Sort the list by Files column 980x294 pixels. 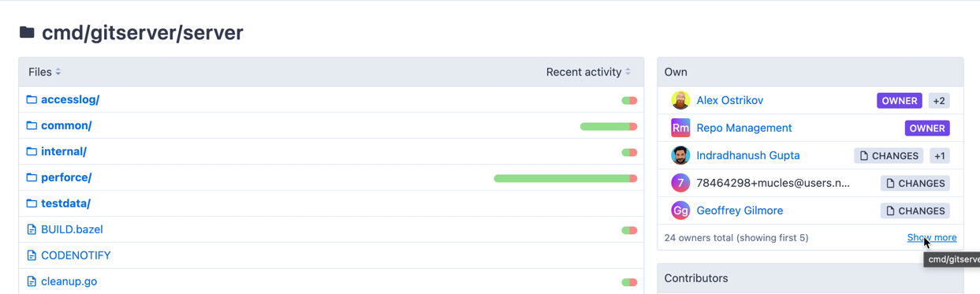pos(44,72)
